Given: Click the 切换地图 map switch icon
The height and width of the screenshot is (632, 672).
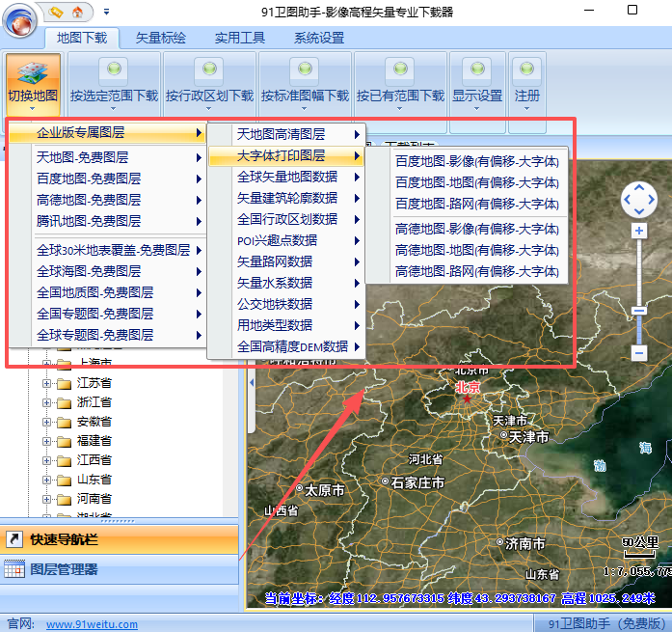Looking at the screenshot, I should click(x=33, y=72).
